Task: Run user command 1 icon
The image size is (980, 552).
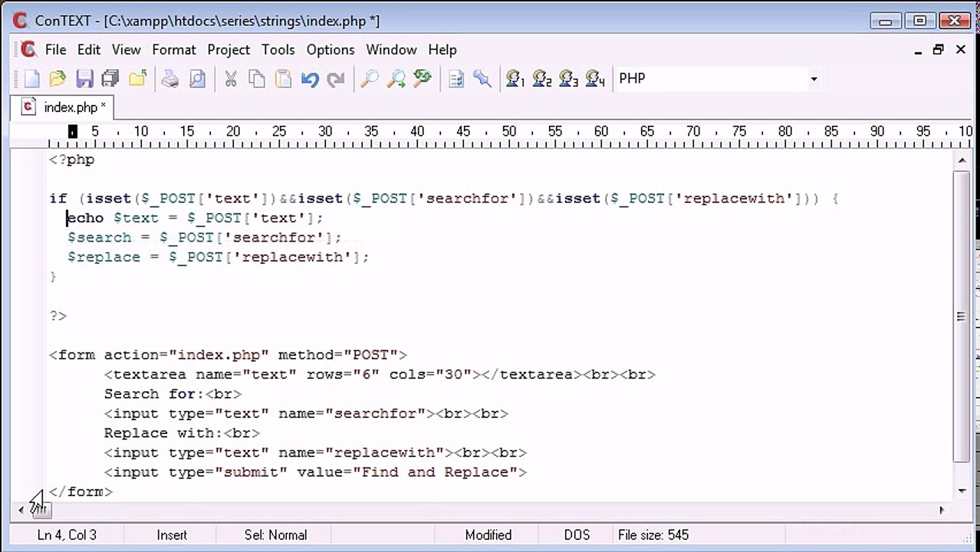Action: point(515,78)
